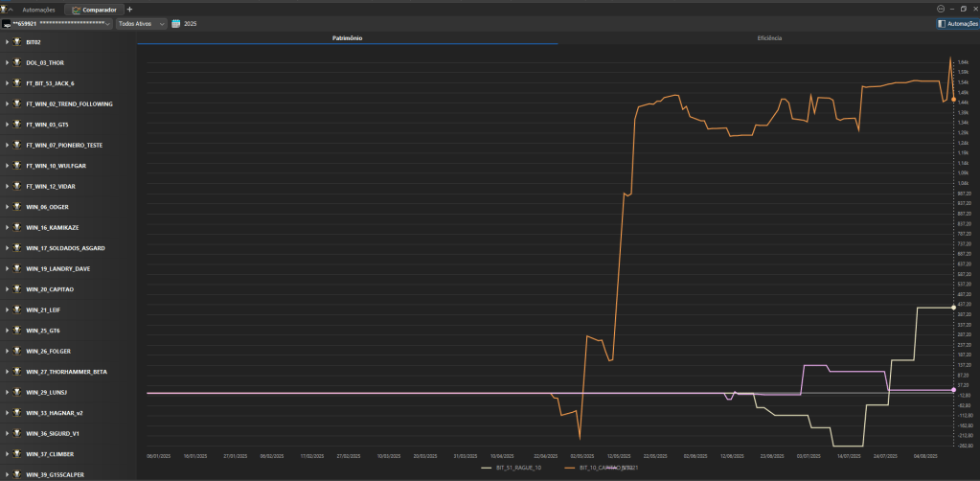The width and height of the screenshot is (980, 481).
Task: Click the new tab plus icon
Action: [x=129, y=9]
